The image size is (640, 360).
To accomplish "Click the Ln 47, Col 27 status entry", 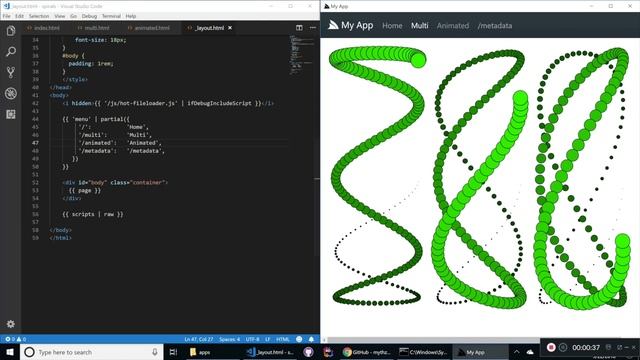I will click(x=198, y=339).
